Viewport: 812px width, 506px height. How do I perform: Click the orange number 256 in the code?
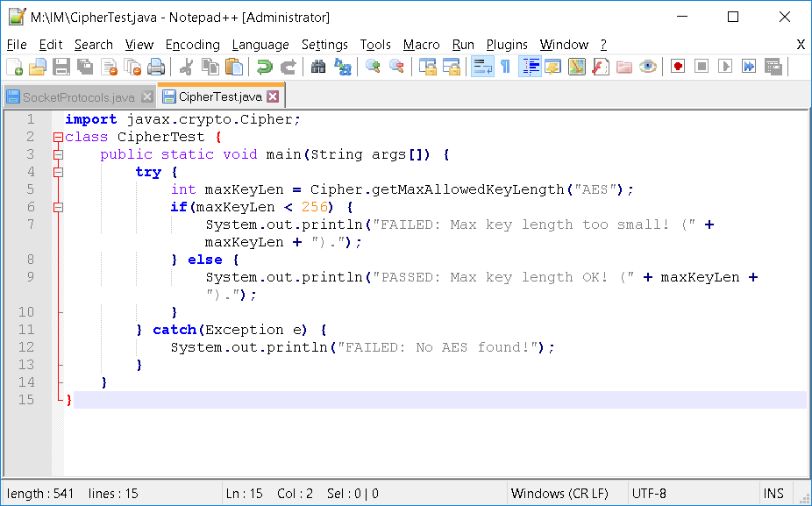point(315,207)
